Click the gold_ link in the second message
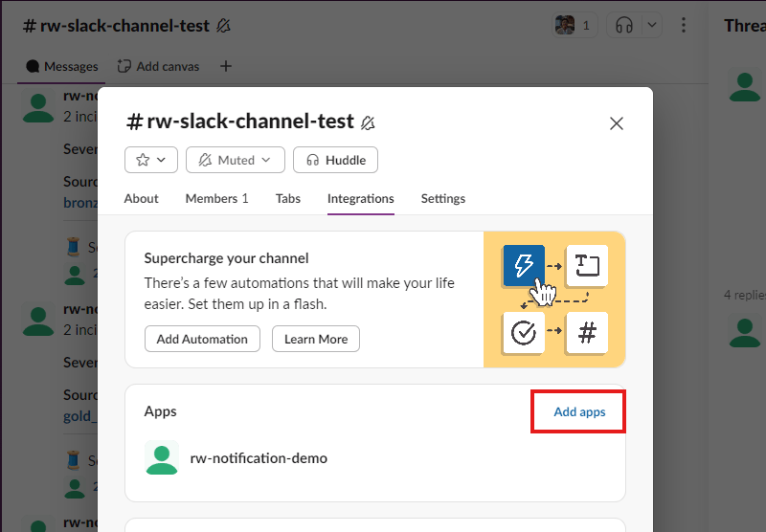This screenshot has width=766, height=532. pos(80,416)
